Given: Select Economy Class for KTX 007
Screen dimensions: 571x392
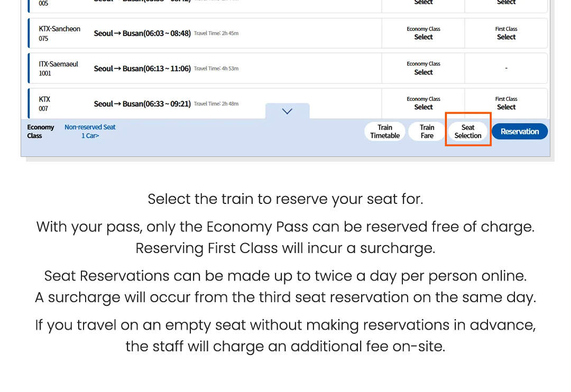Looking at the screenshot, I should pos(423,107).
